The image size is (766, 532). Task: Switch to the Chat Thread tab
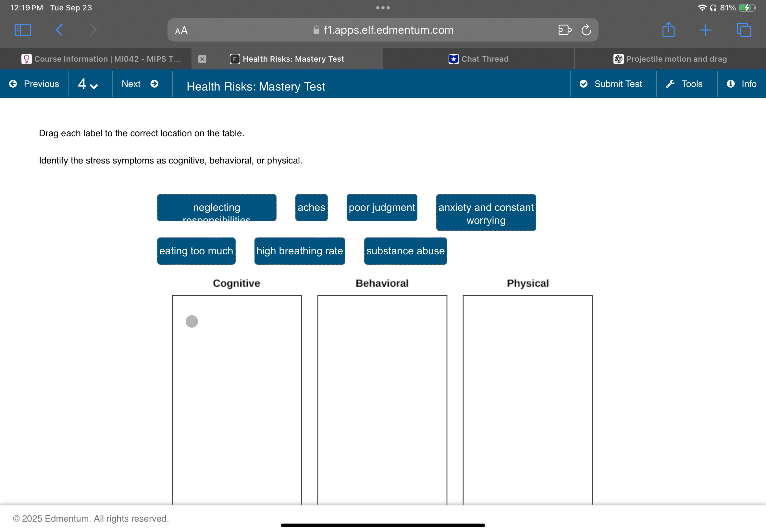coord(478,59)
